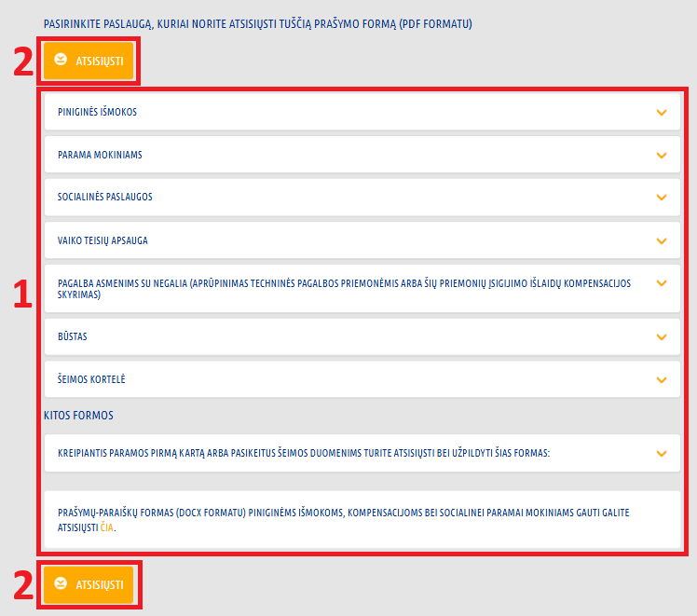Click chevron beside Būstas

click(x=662, y=336)
